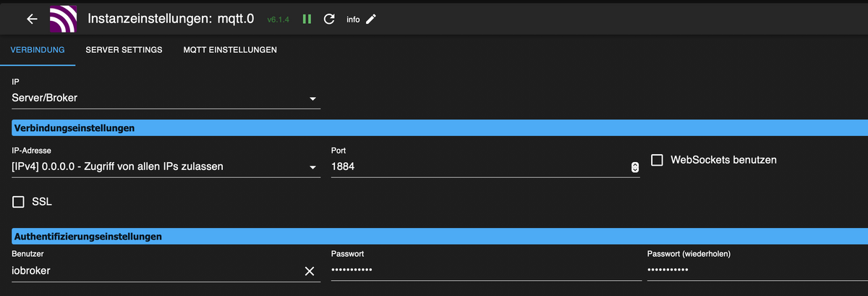Restart the instance with reload icon

coord(329,19)
